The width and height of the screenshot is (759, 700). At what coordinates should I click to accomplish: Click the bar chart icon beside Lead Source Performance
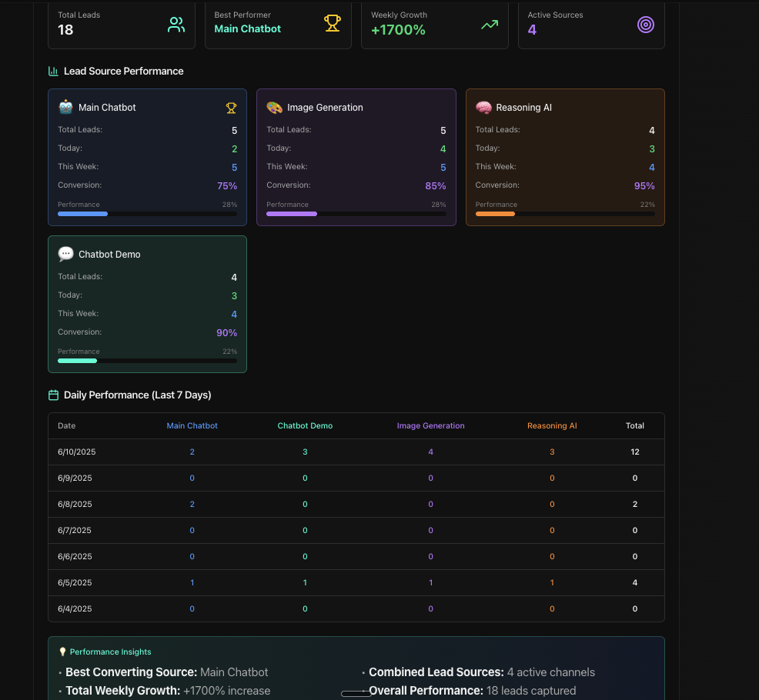pos(53,71)
